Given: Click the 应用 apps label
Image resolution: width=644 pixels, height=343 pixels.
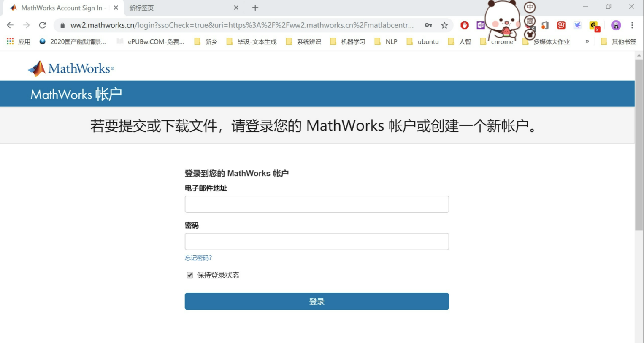Looking at the screenshot, I should point(24,41).
